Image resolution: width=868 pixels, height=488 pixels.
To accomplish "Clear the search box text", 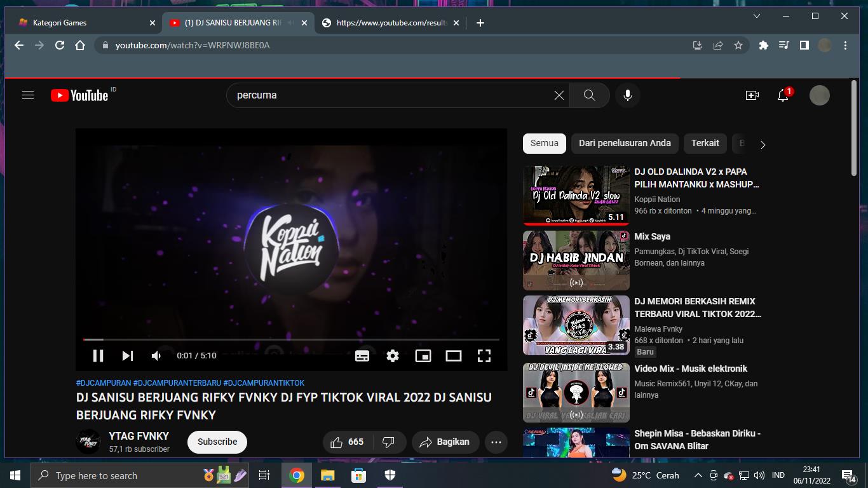I will click(559, 95).
